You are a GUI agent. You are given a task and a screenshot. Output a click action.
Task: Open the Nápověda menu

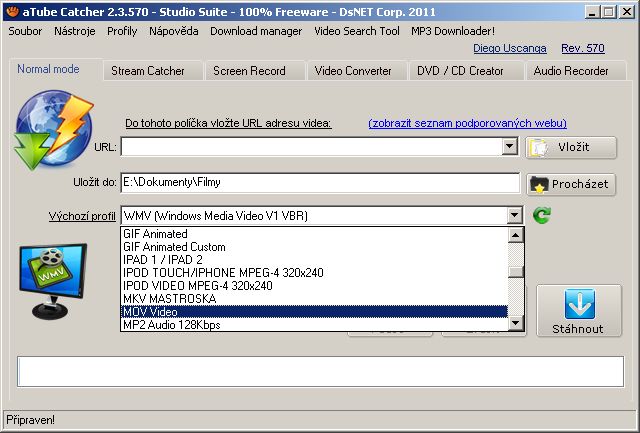[x=173, y=31]
